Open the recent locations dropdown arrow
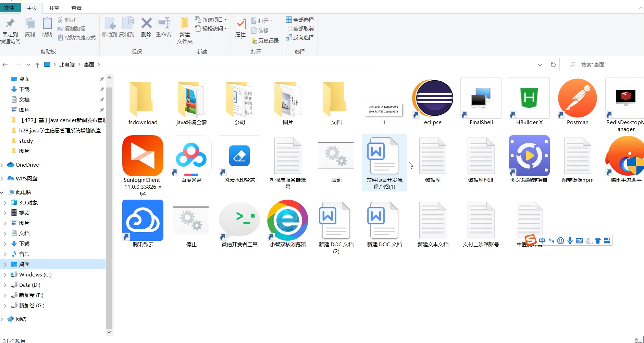The image size is (644, 343). [x=28, y=65]
